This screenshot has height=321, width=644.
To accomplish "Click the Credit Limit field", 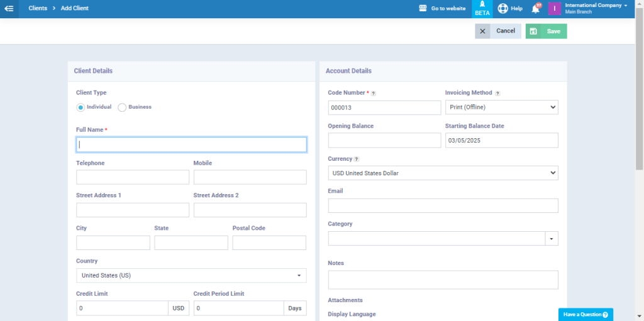I will pos(123,308).
